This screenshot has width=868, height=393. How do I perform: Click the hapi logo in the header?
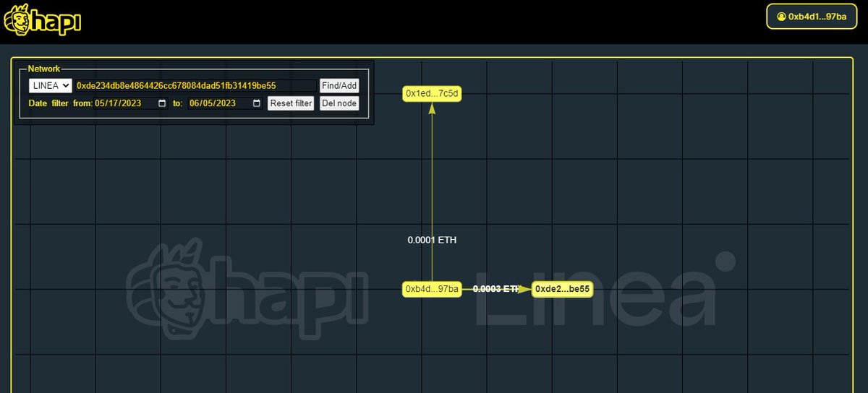[x=43, y=18]
